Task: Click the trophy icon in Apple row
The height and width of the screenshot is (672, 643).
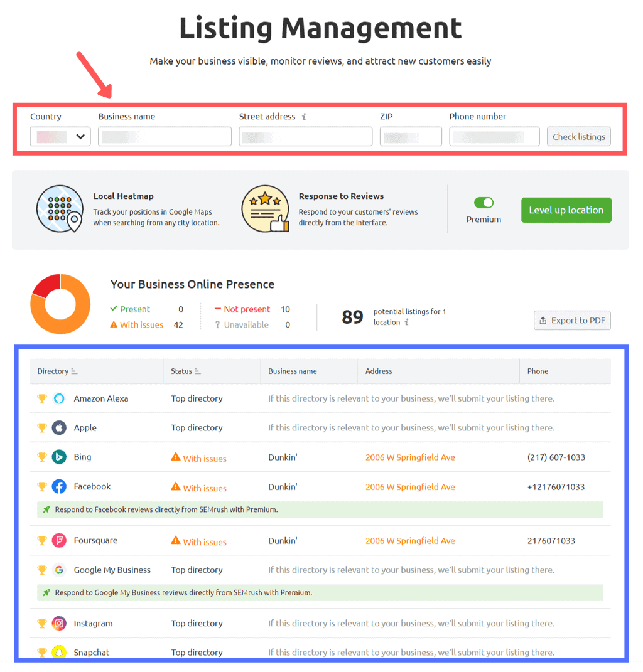Action: tap(42, 428)
